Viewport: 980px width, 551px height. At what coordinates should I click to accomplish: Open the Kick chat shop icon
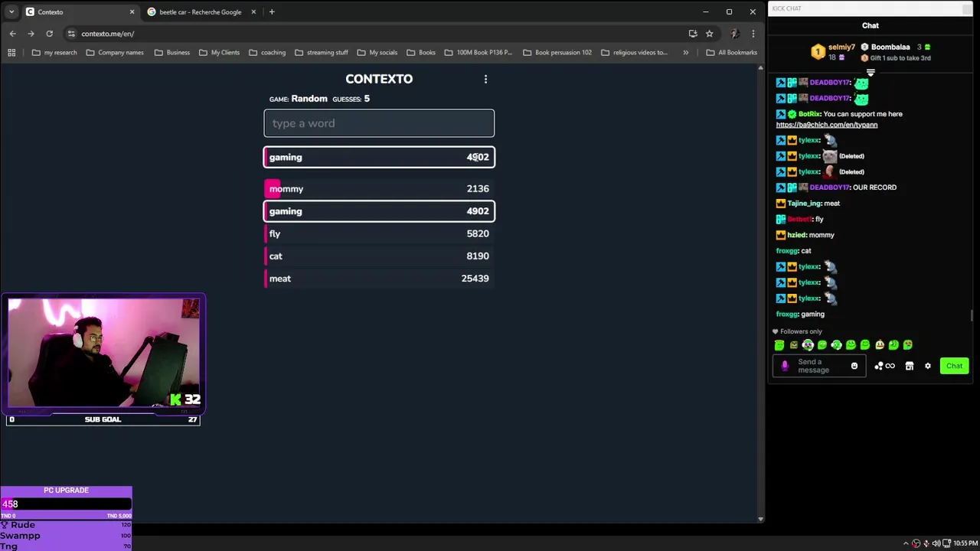pyautogui.click(x=910, y=366)
